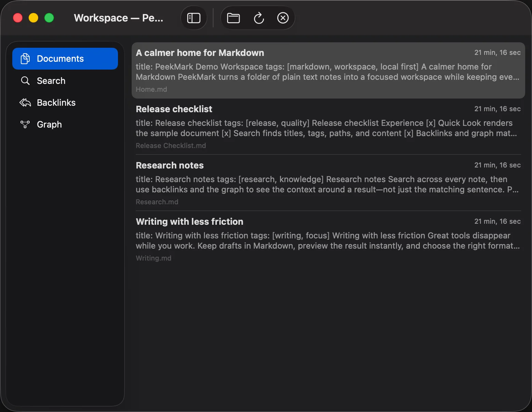Show the Graph view
532x412 pixels.
[x=65, y=124]
